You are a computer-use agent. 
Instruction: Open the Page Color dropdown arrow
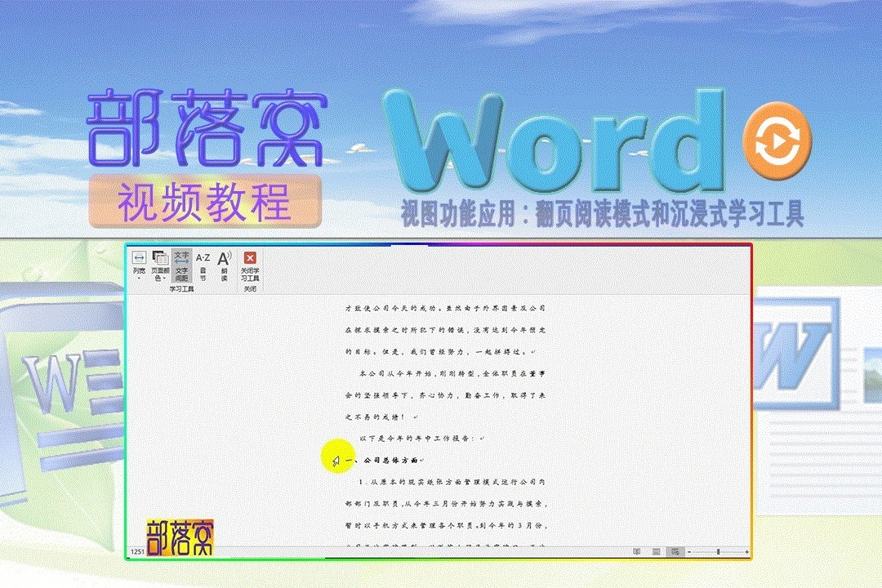[x=163, y=277]
